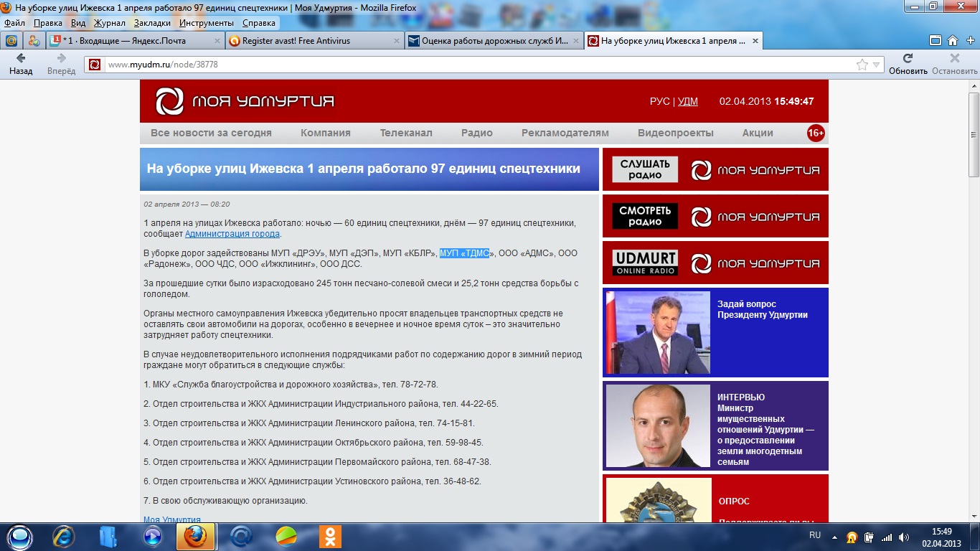This screenshot has width=980, height=551.
Task: Open the ОПРОС poll banner
Action: click(715, 498)
